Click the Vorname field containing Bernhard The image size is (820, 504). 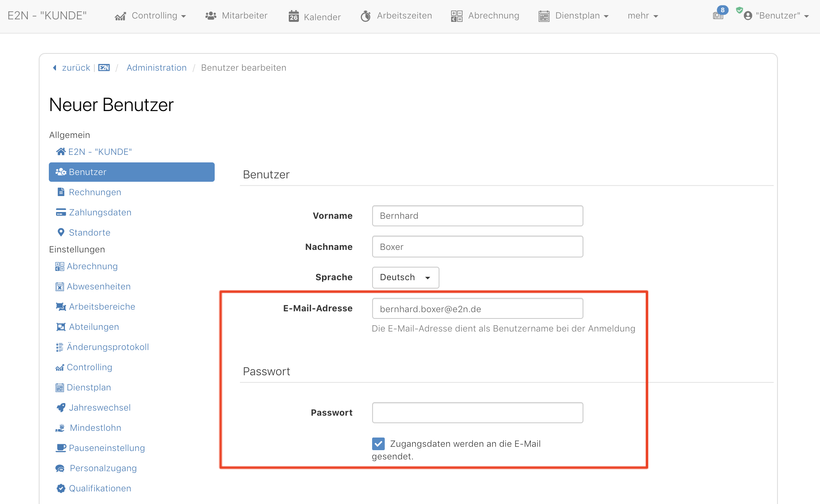tap(478, 216)
